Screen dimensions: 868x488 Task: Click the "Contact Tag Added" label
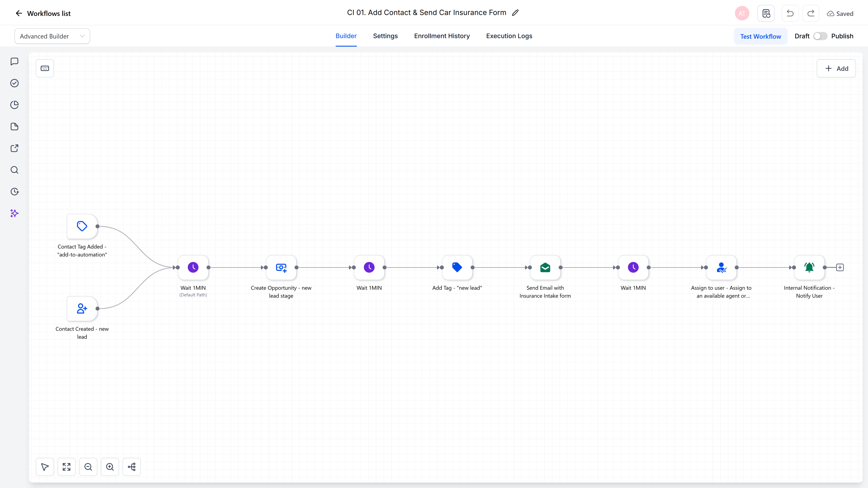[82, 251]
